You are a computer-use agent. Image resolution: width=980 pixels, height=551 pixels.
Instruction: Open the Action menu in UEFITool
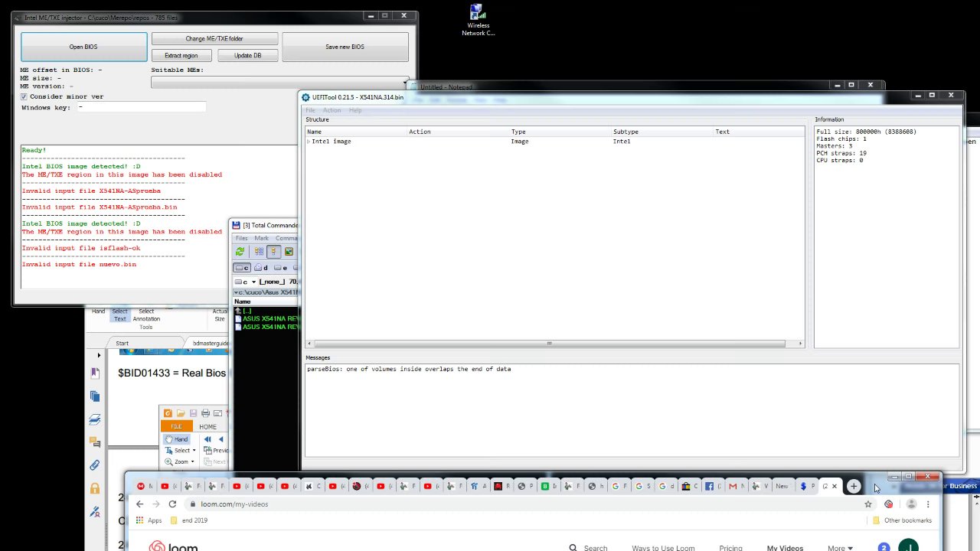click(x=332, y=110)
